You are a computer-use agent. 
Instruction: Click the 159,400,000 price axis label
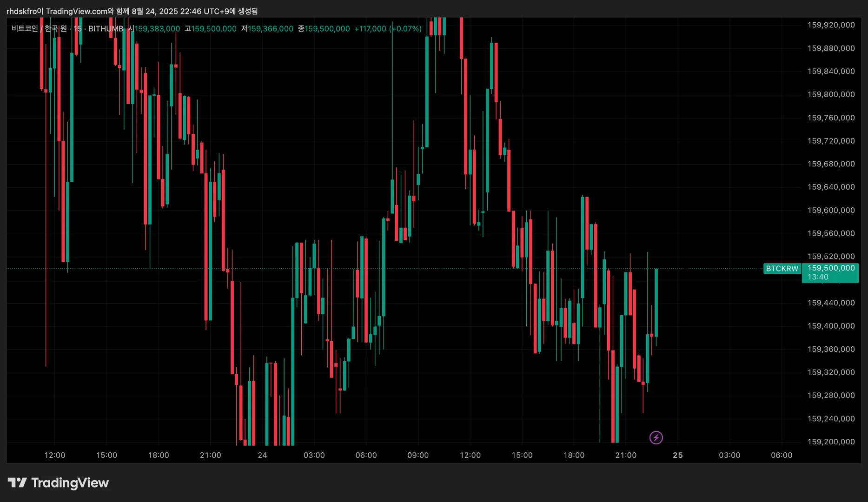coord(831,326)
